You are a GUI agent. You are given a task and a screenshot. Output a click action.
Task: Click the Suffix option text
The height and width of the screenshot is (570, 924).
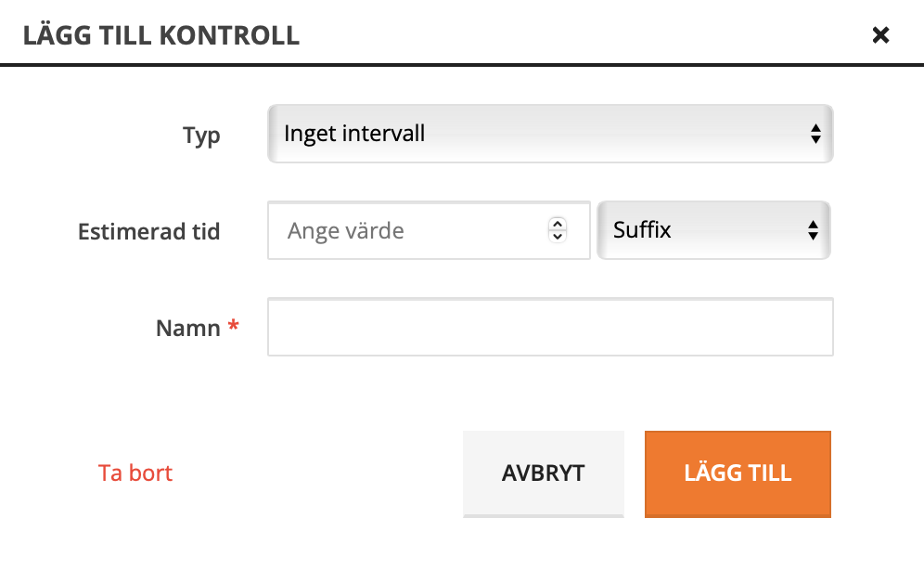tap(642, 230)
